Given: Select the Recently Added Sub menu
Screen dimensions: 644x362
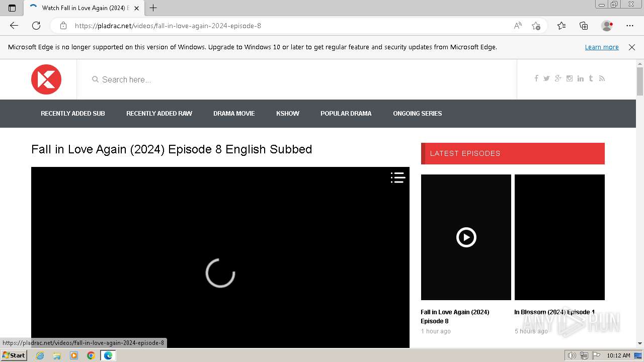Looking at the screenshot, I should [x=73, y=114].
